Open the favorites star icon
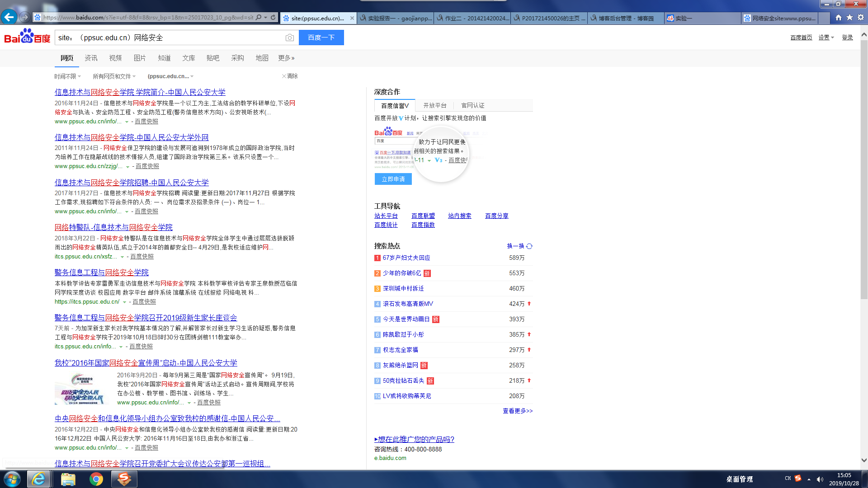The width and height of the screenshot is (868, 488). tap(849, 18)
